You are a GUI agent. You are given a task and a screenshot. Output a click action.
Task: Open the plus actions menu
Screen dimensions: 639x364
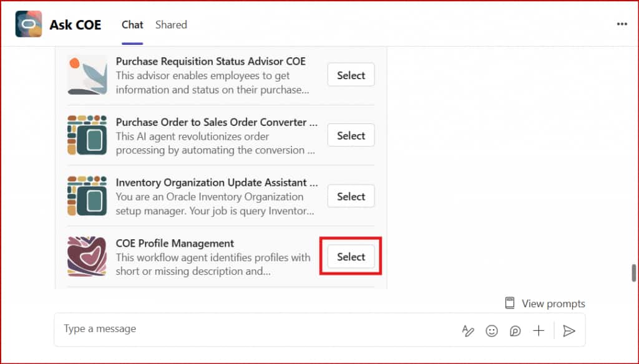point(539,331)
